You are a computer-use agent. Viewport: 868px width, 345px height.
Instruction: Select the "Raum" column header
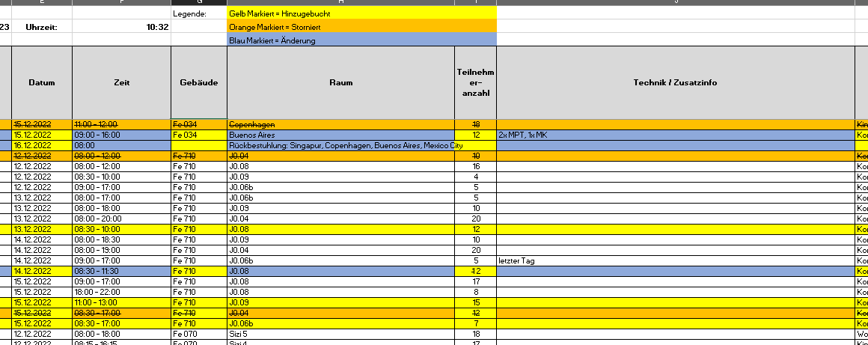pos(340,82)
